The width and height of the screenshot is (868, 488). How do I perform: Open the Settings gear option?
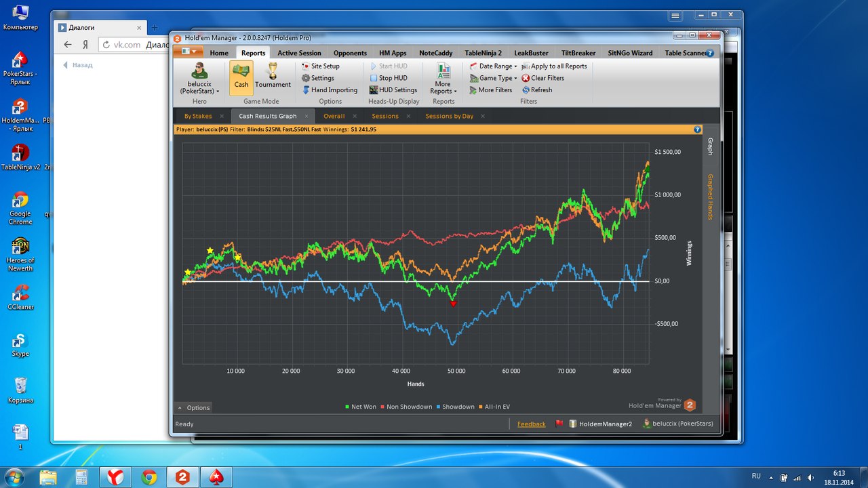[317, 78]
